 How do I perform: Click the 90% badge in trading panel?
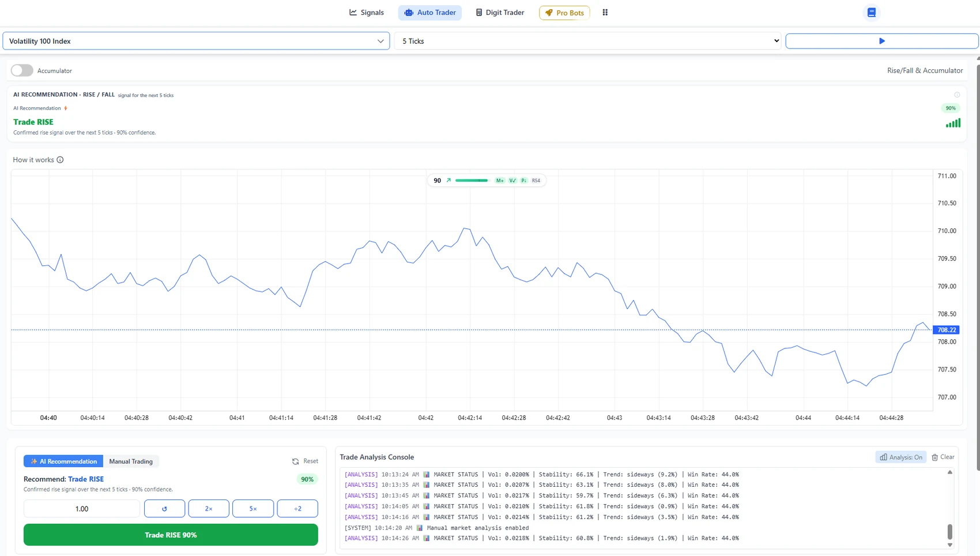coord(307,479)
